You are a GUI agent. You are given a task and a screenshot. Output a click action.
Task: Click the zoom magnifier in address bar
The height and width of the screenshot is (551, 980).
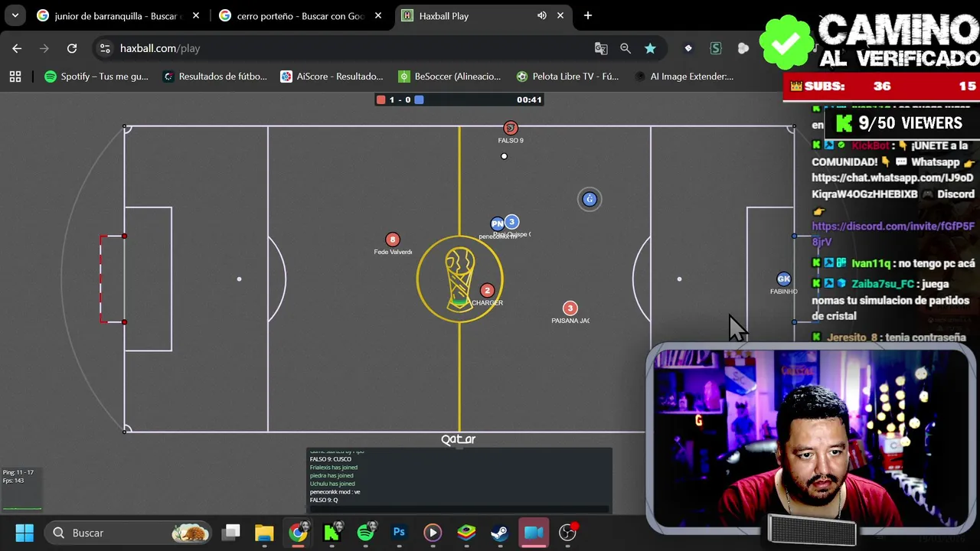626,48
